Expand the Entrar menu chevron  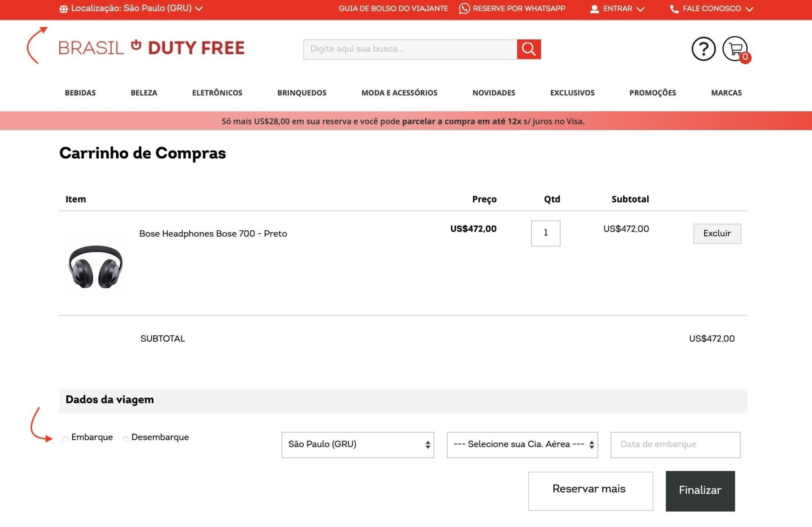click(640, 9)
